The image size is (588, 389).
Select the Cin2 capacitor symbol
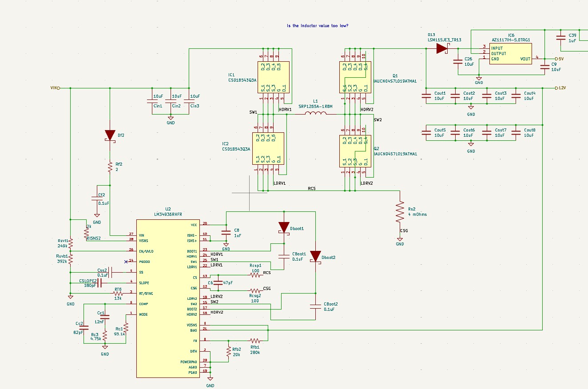[171, 101]
